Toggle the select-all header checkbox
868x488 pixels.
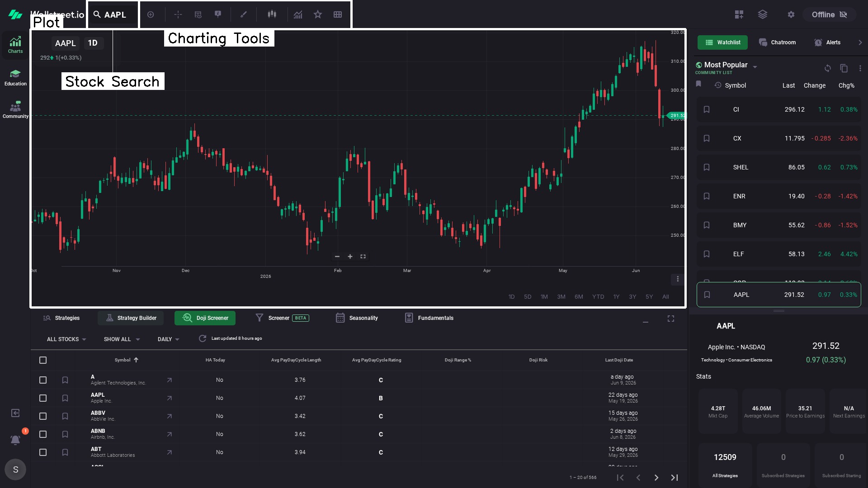point(43,360)
